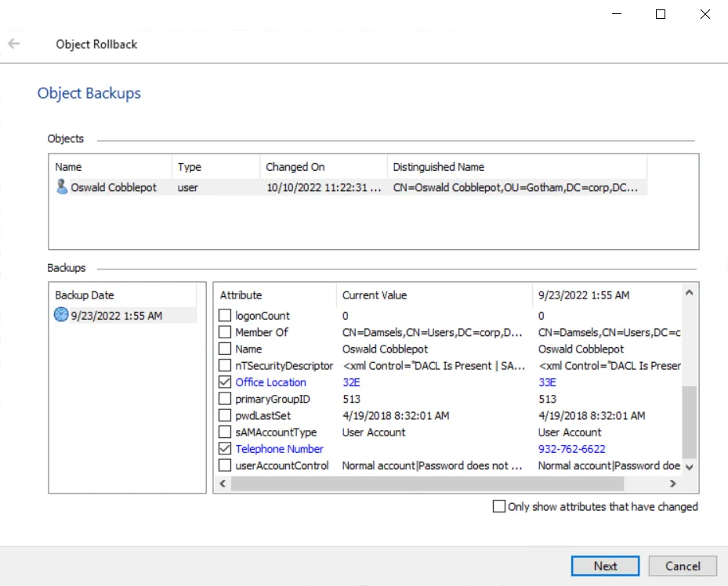Click the backup value 932-762-6622

coord(571,449)
